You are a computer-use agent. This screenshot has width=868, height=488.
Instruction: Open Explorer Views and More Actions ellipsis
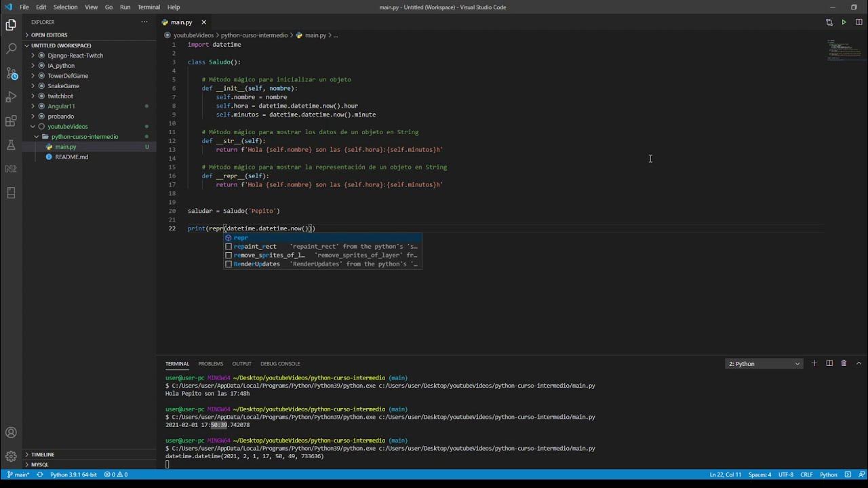pos(144,22)
